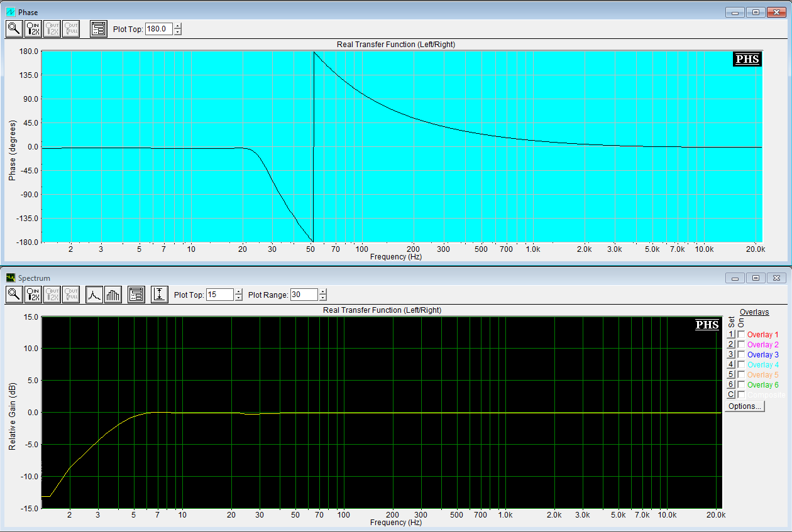
Task: Click the Spectrum plot title 'Real Transfer Function (Left/Right)'
Action: (x=382, y=310)
